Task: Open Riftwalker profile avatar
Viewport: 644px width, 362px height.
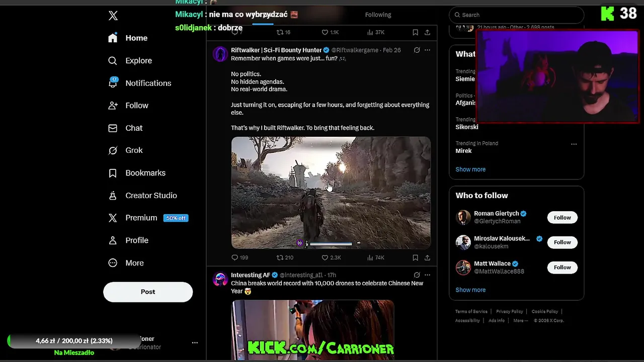Action: (220, 54)
